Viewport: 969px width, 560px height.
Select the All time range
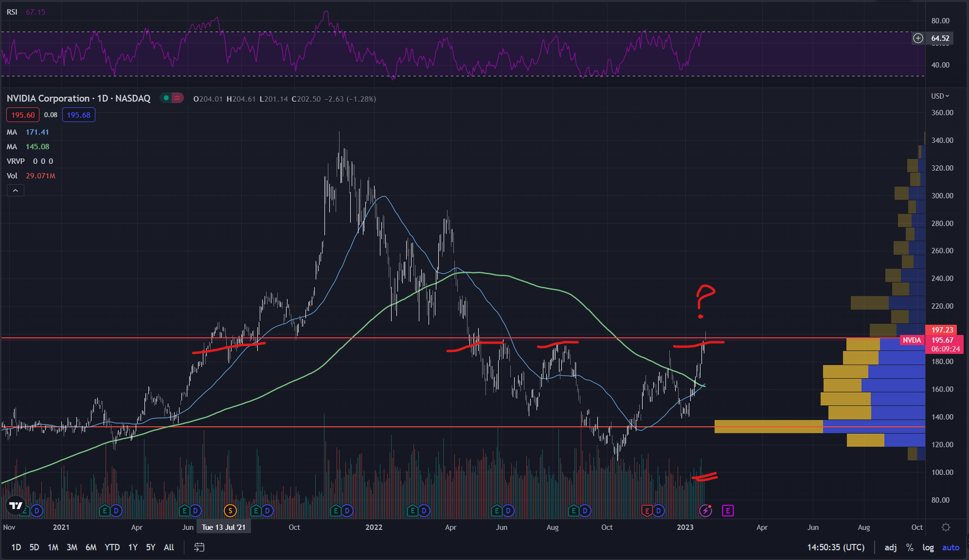tap(169, 547)
